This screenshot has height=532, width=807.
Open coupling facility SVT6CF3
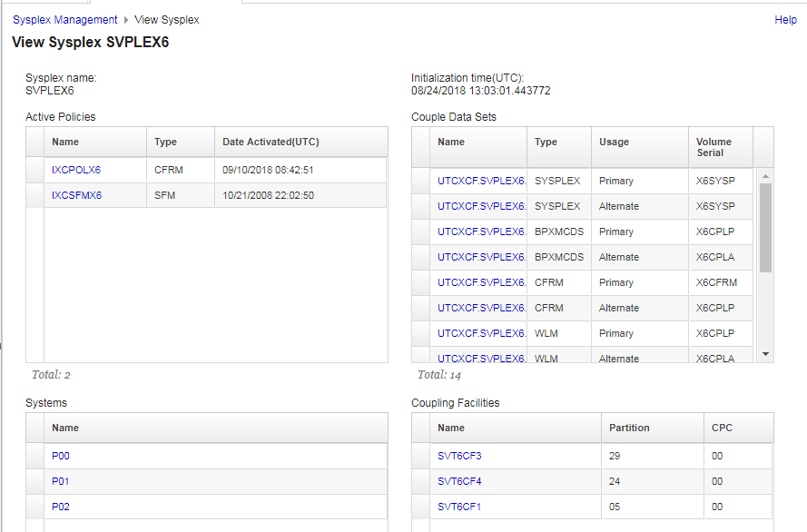459,456
